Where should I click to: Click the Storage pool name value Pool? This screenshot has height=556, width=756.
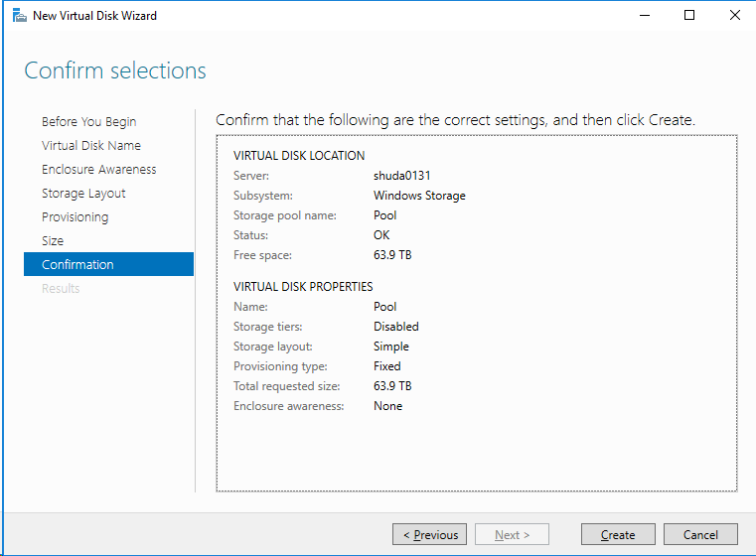[x=384, y=214]
